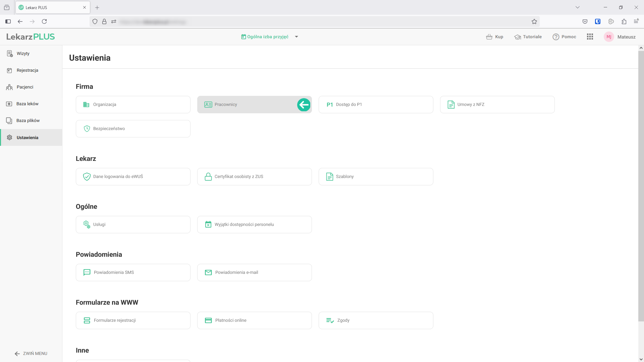Go to Pacjenci sidebar item
Image resolution: width=644 pixels, height=362 pixels.
[x=25, y=87]
